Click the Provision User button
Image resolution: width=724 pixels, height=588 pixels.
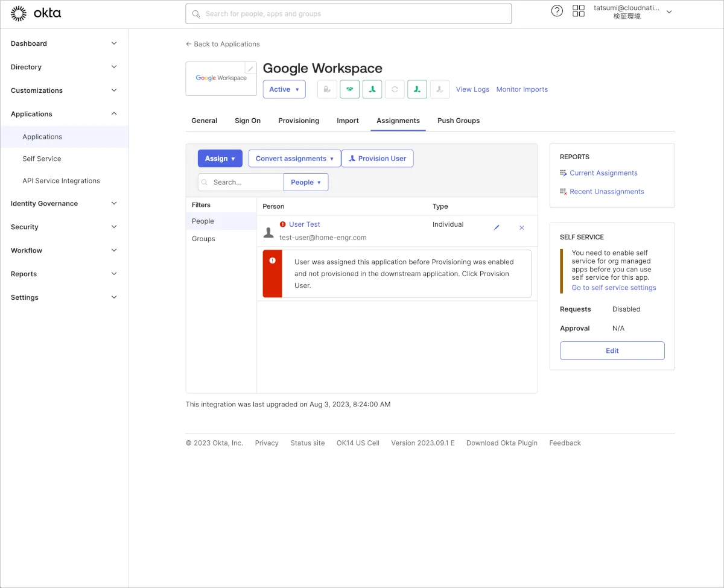pyautogui.click(x=377, y=159)
